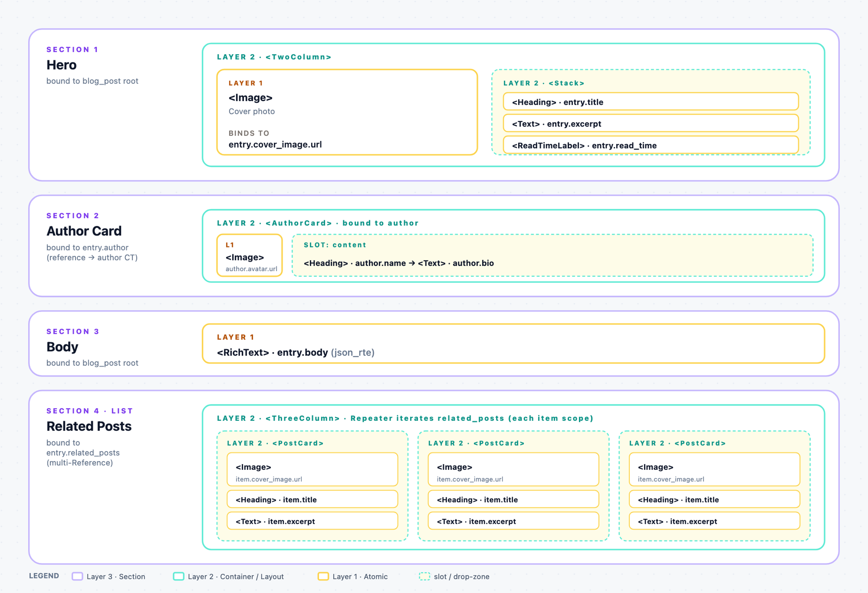Click the third <PostCard> header label
Viewport: 868px width, 593px height.
[x=677, y=443]
